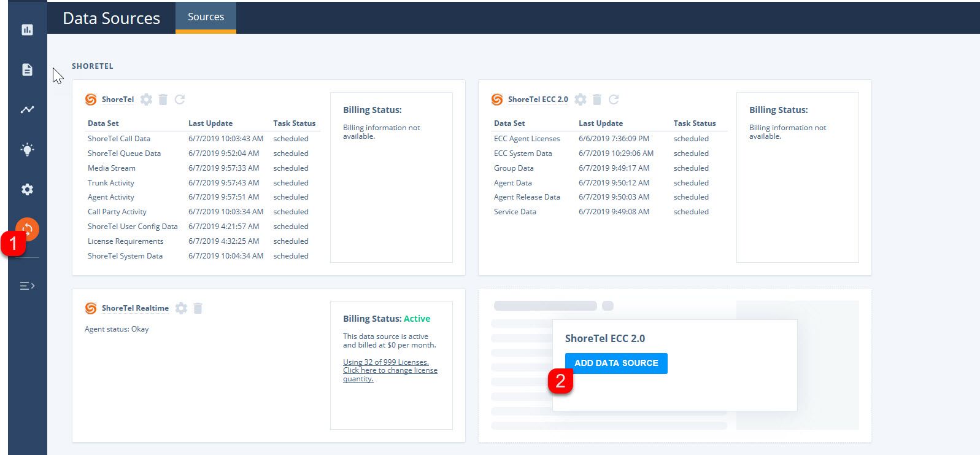Open the reports document sidebar icon

click(x=27, y=69)
